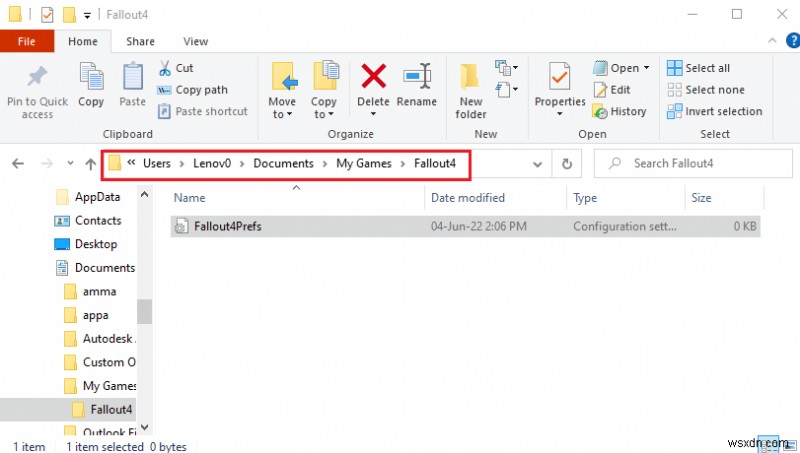Click Edit in the Open group

(612, 90)
